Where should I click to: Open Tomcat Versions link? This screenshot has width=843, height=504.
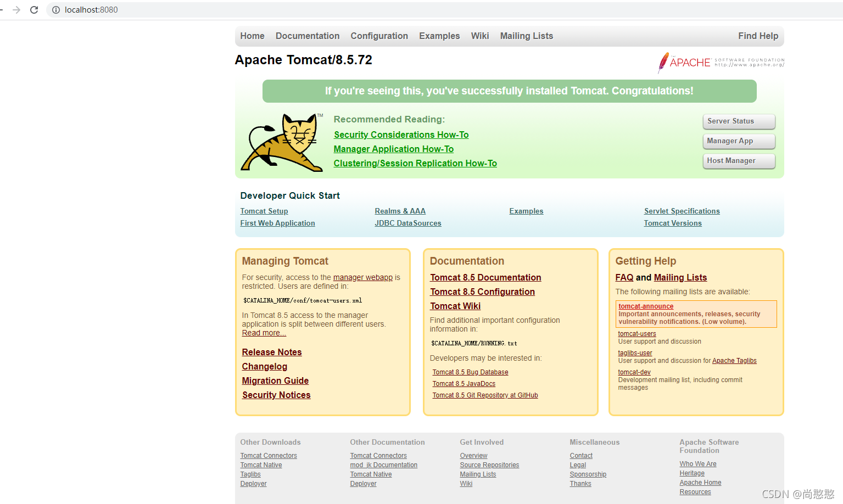(673, 223)
